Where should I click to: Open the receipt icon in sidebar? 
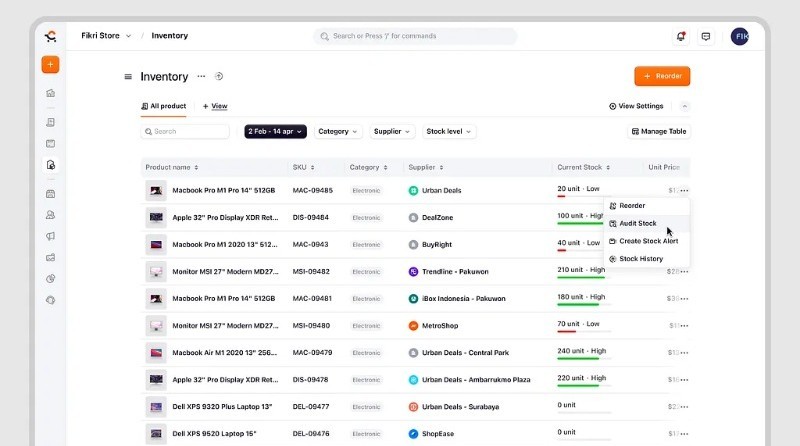[x=51, y=122]
